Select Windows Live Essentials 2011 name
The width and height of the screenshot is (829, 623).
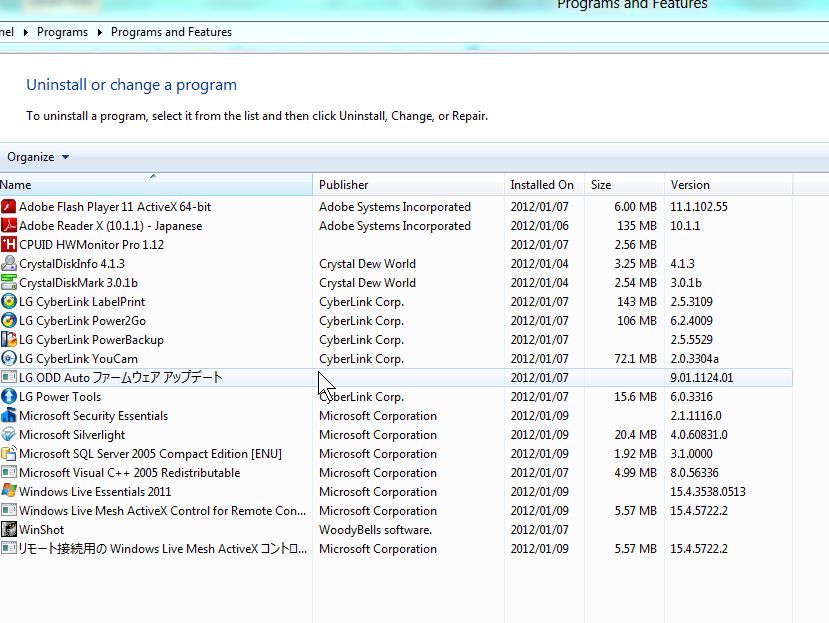[95, 491]
